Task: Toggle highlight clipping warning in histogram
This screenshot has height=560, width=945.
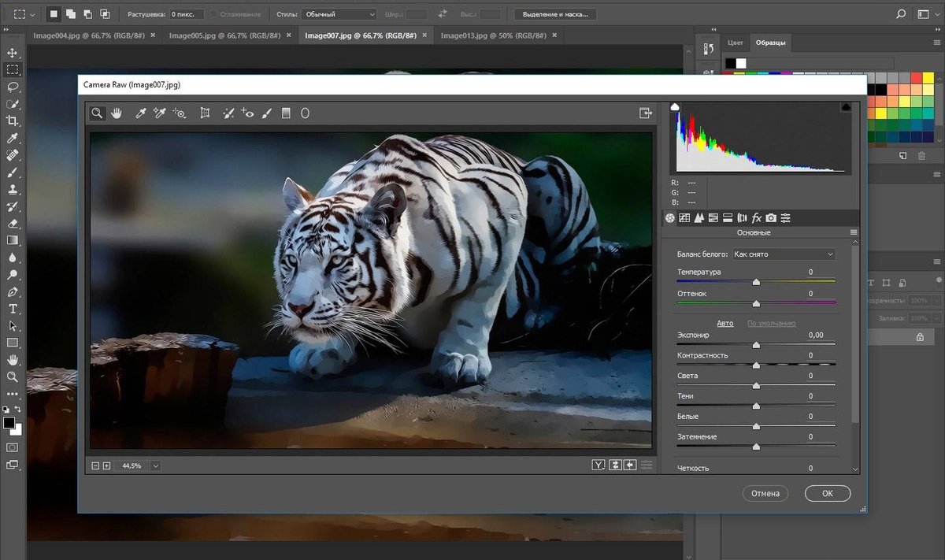Action: tap(846, 106)
